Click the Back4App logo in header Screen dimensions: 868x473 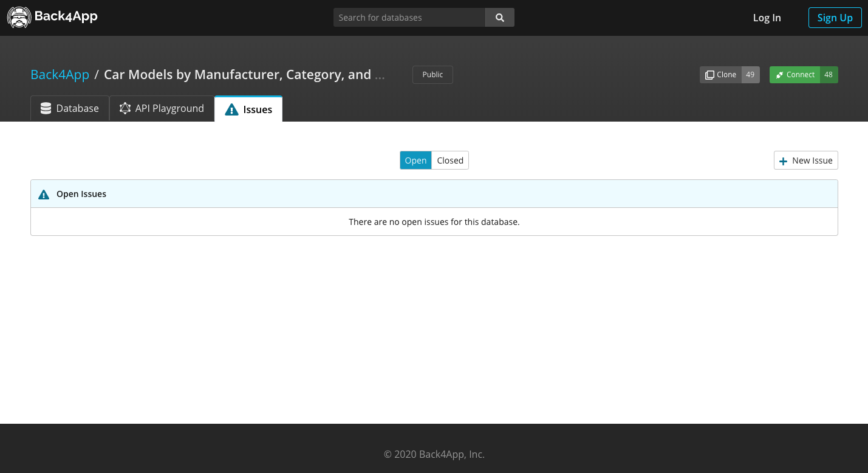[52, 17]
